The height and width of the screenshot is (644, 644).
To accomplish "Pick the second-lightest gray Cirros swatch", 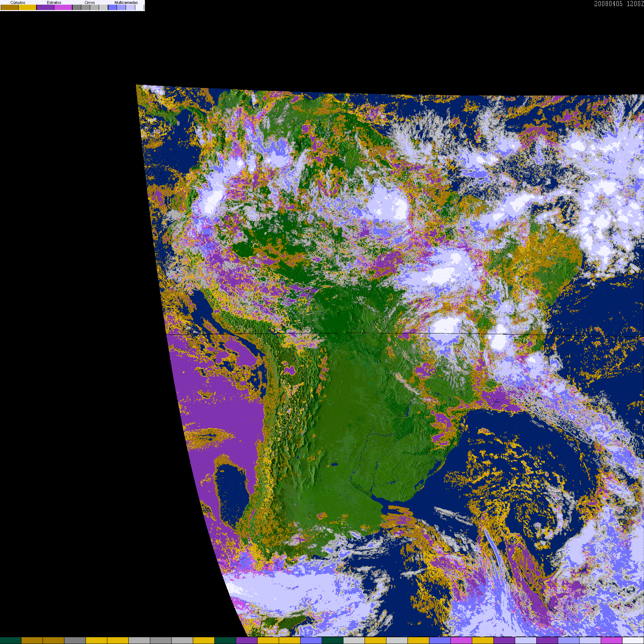I will click(94, 8).
